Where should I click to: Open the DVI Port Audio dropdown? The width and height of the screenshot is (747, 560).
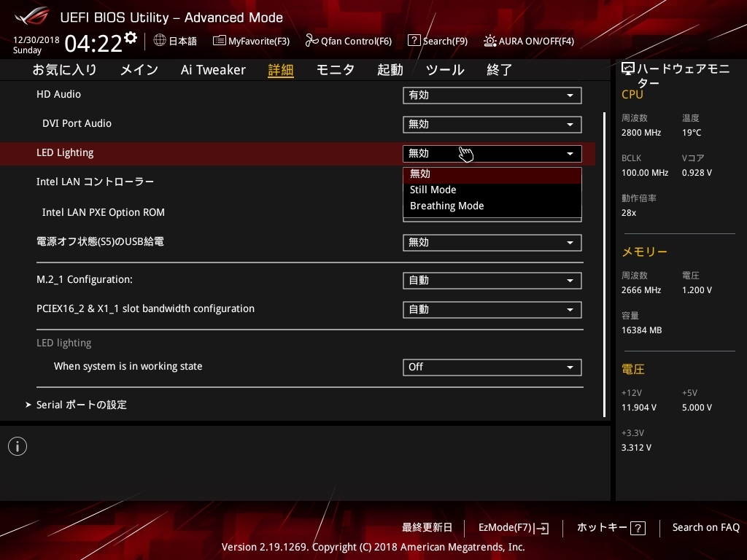492,124
